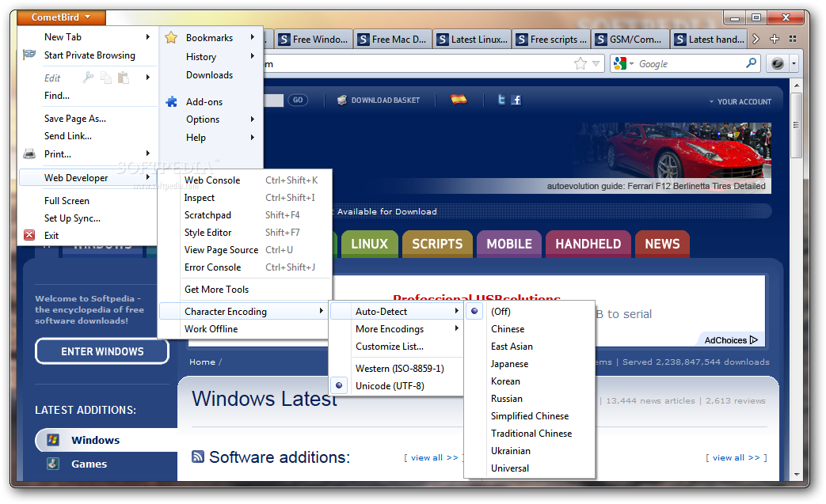Expand the Help submenu

pos(211,138)
